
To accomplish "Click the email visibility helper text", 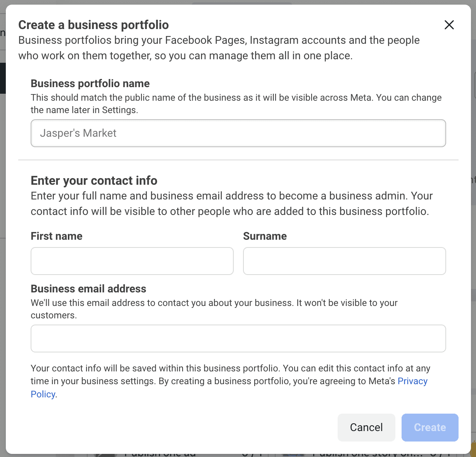I will [214, 309].
